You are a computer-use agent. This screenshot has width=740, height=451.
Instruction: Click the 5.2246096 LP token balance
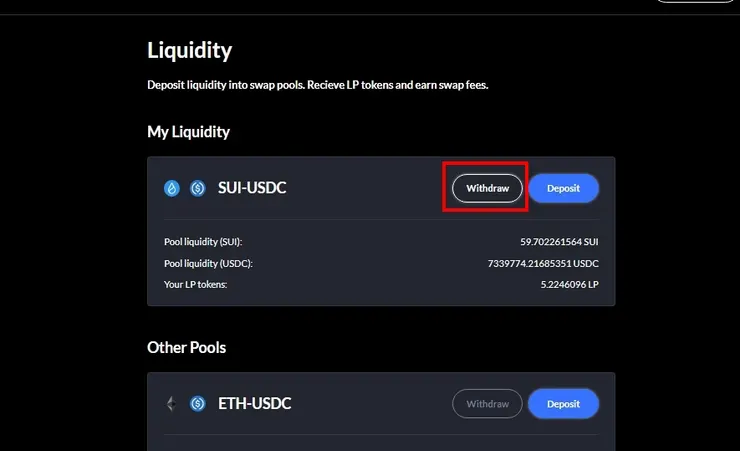click(569, 285)
